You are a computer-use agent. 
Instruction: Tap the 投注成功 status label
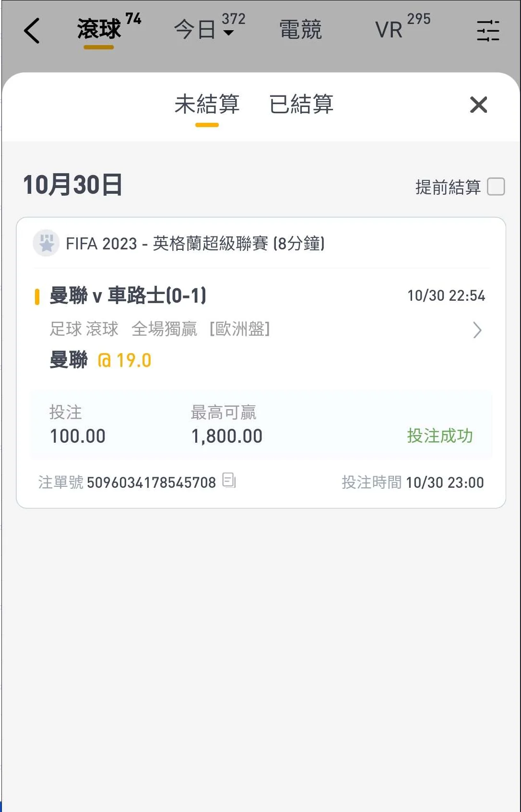439,435
